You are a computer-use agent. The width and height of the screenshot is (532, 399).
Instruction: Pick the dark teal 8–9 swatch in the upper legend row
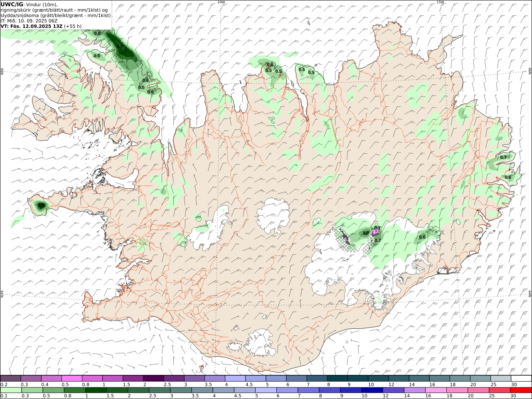[337, 378]
